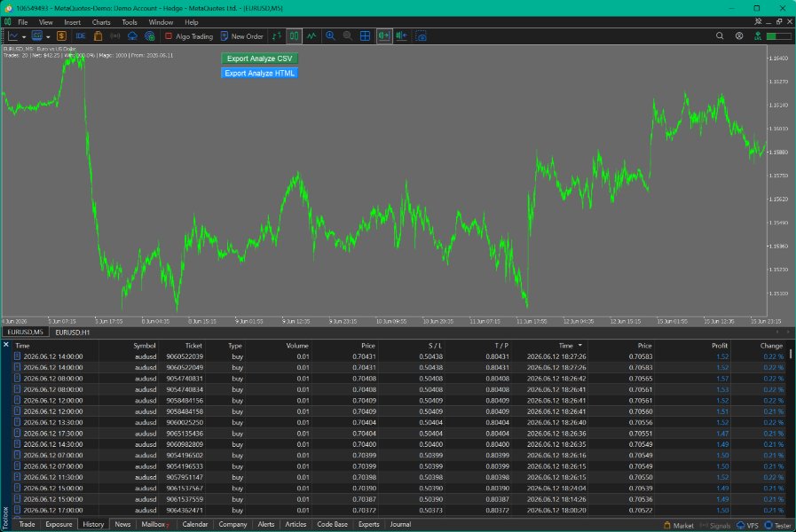The width and height of the screenshot is (796, 532).
Task: Open the Tools menu
Action: click(130, 22)
